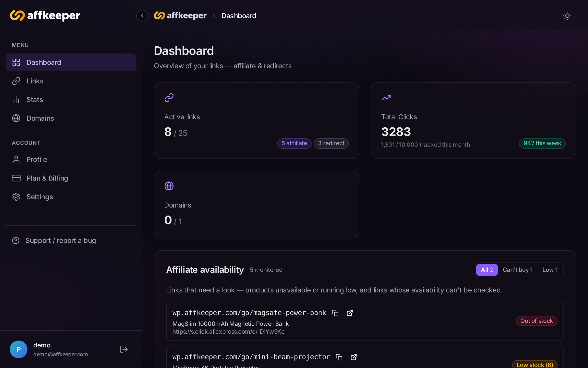588x368 pixels.
Task: Click the aliexpress URL under MagSlim Power Bank
Action: point(228,332)
